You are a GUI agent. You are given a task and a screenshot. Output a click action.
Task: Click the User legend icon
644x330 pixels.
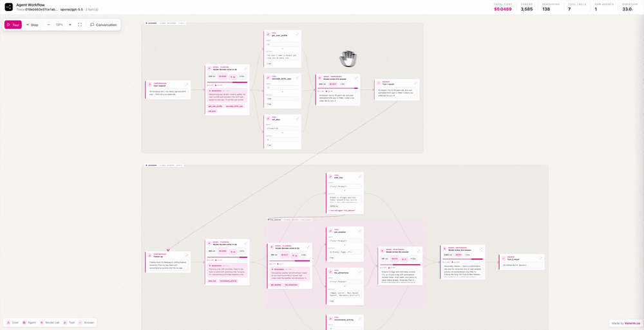point(9,323)
